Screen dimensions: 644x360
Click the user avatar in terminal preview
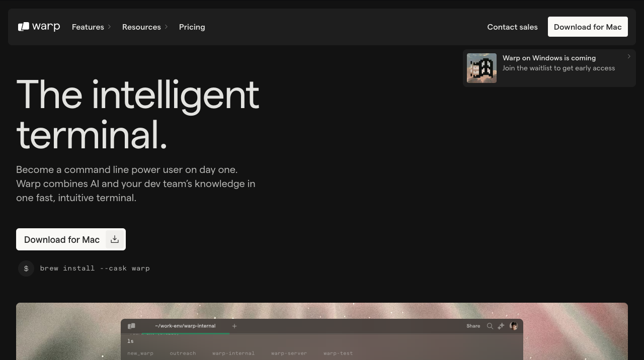pyautogui.click(x=514, y=326)
